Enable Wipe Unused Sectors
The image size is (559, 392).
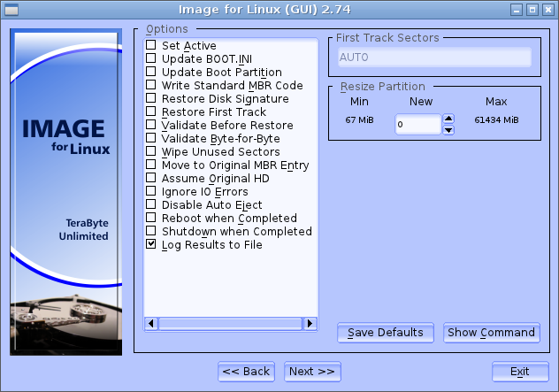coord(150,151)
